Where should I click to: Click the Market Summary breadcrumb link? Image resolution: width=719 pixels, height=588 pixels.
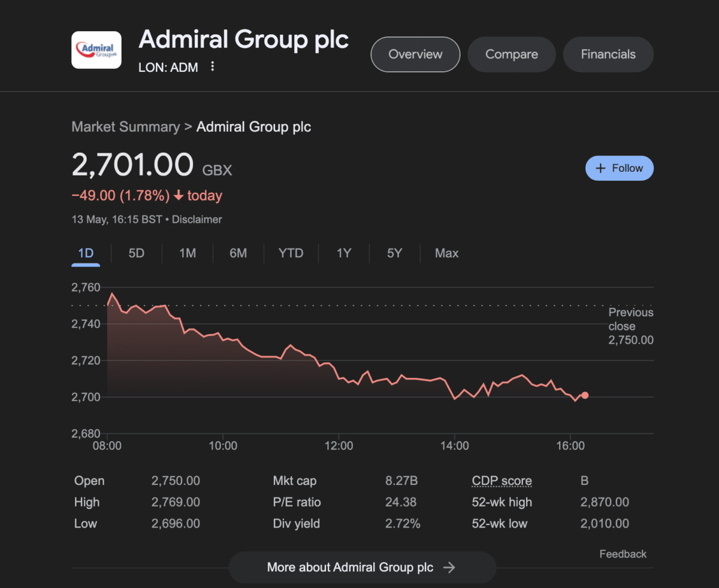pyautogui.click(x=125, y=127)
